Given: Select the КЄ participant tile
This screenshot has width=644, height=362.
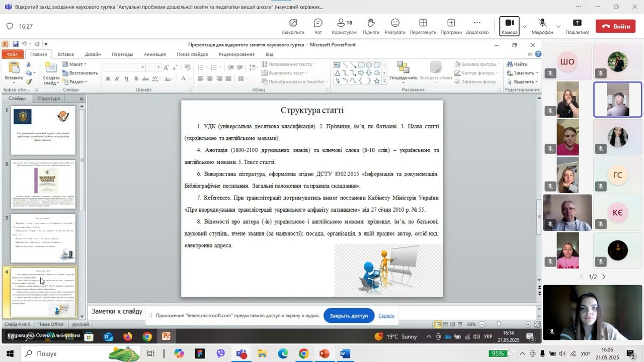Looking at the screenshot, I should 617,213.
